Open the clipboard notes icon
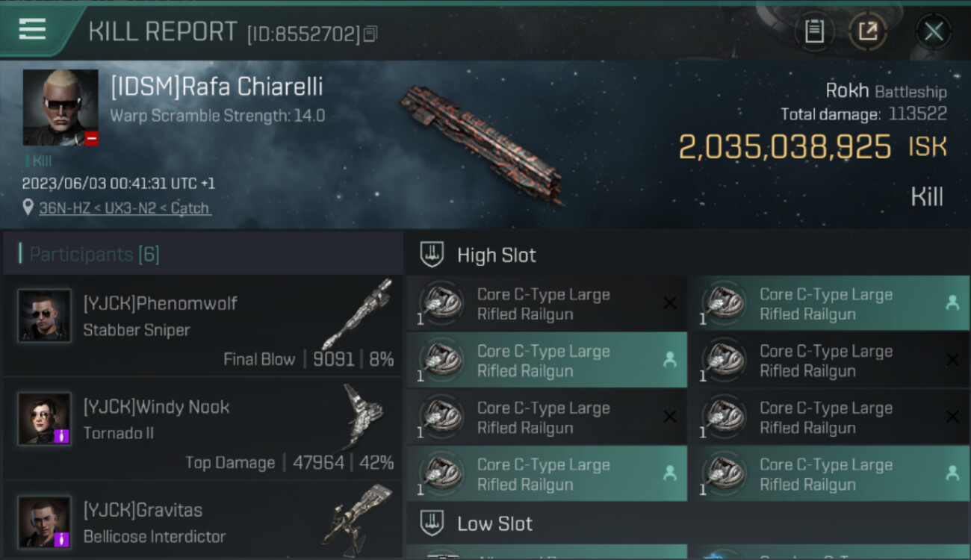971x560 pixels. [814, 31]
